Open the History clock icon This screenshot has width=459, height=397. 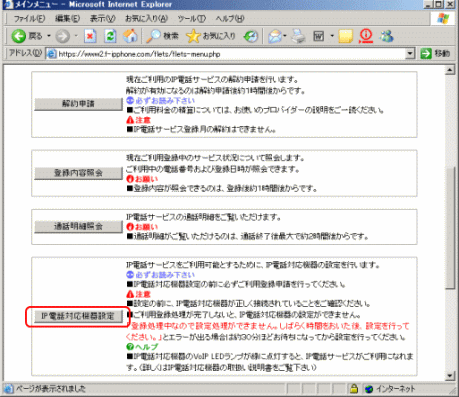pyautogui.click(x=251, y=36)
